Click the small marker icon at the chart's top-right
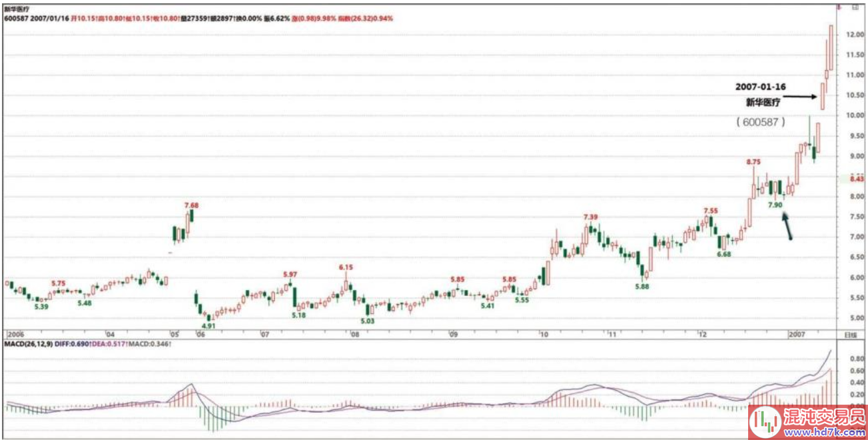The width and height of the screenshot is (868, 440). pyautogui.click(x=837, y=6)
